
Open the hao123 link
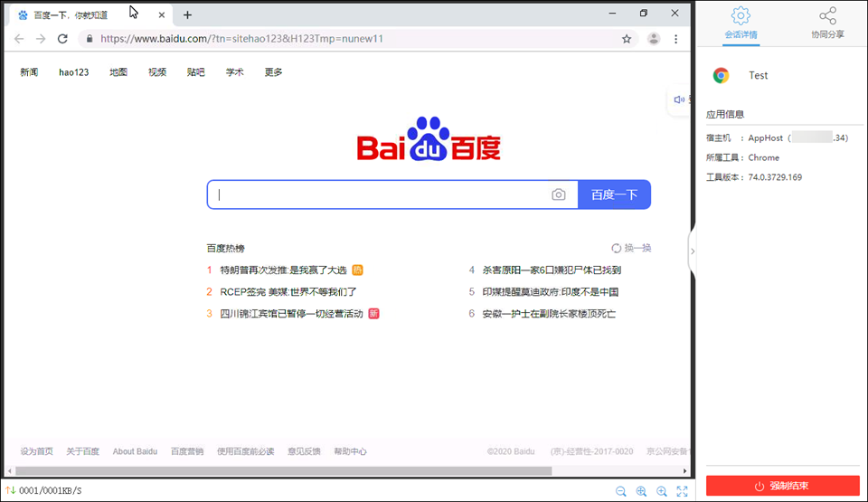pyautogui.click(x=74, y=72)
